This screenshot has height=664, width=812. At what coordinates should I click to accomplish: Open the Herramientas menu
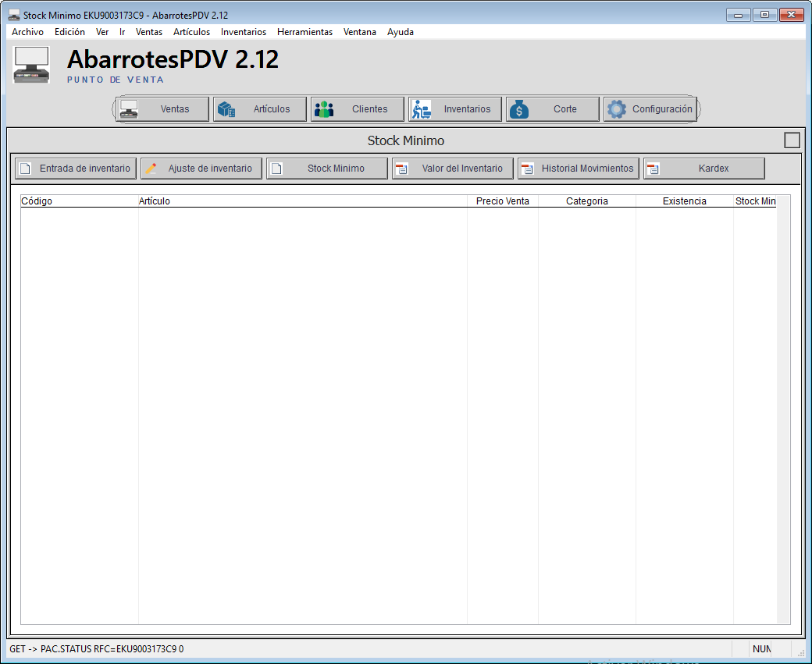[304, 32]
